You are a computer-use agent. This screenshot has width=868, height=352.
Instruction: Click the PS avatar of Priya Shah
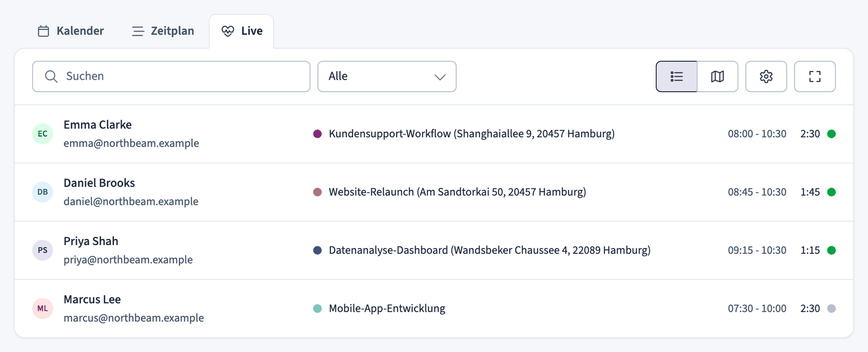tap(43, 250)
